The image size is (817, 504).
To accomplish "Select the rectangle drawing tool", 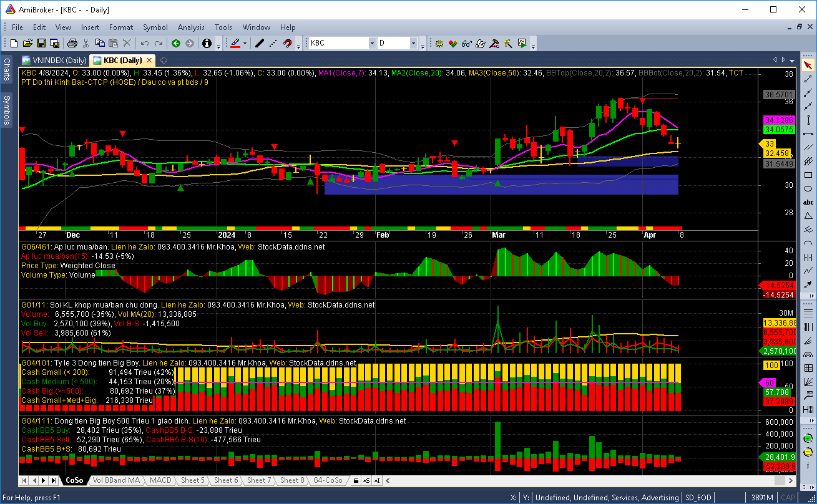I will click(808, 175).
